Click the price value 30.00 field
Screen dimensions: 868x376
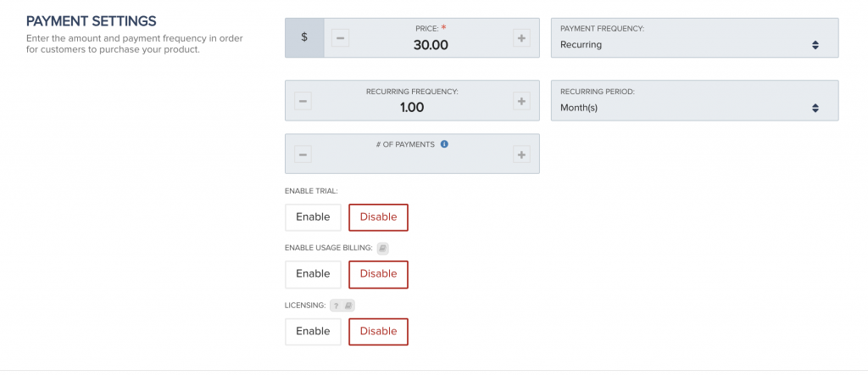[431, 45]
